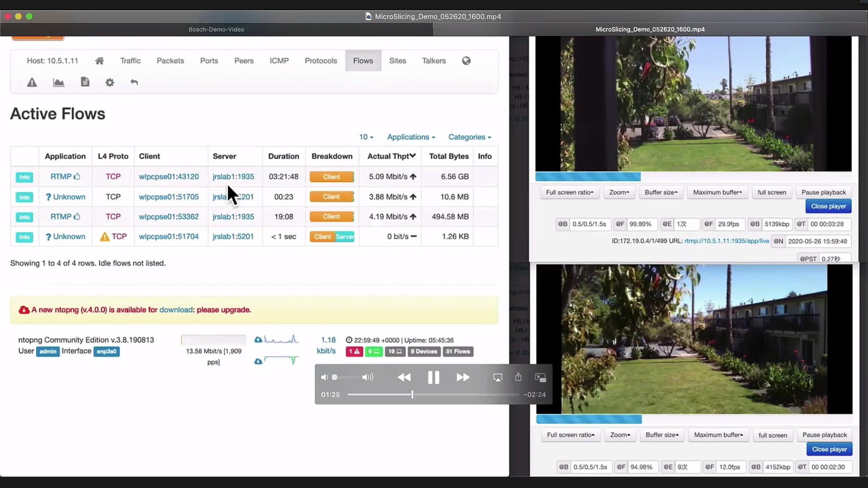The height and width of the screenshot is (488, 868).
Task: Expand the Applications filter dropdown
Action: pos(411,137)
